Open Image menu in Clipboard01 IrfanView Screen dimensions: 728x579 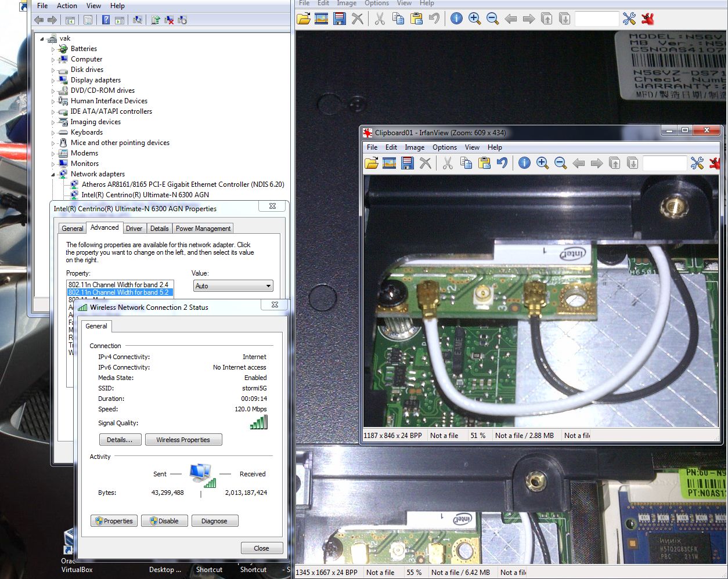[415, 147]
